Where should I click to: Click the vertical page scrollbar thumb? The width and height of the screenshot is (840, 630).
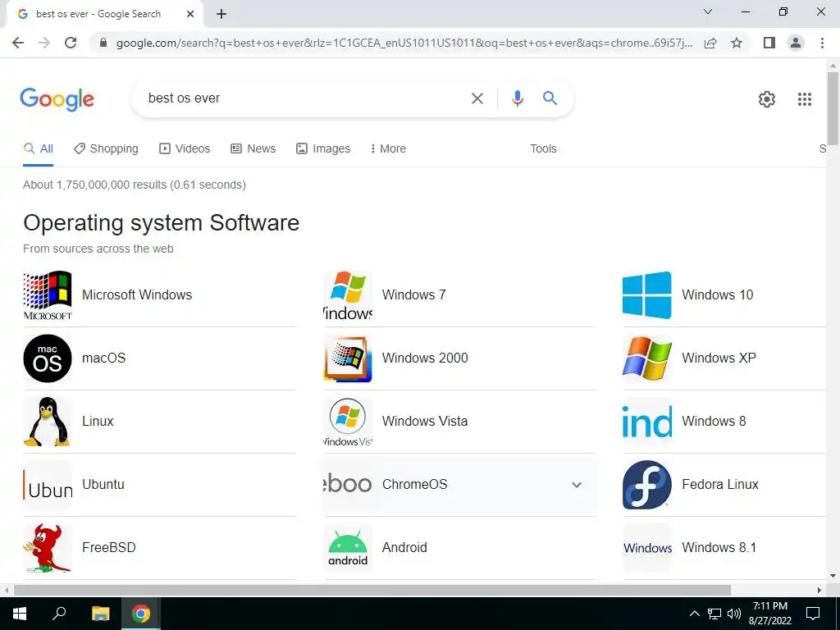pos(833,107)
